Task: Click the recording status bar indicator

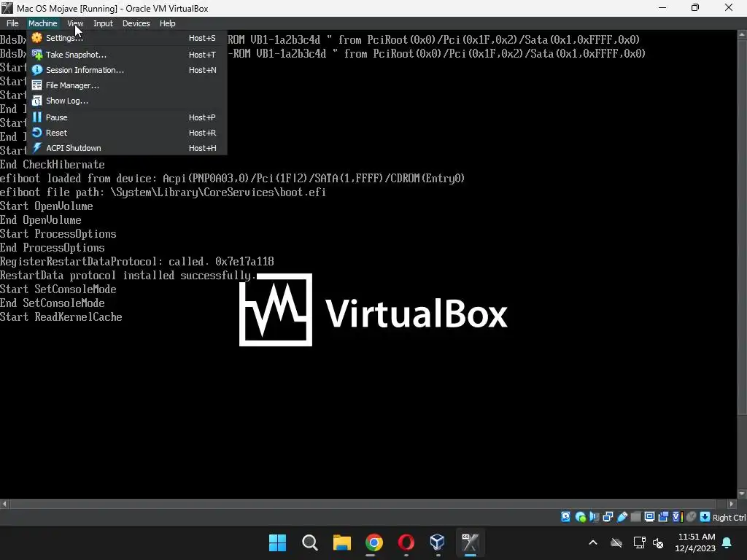Action: (663, 517)
